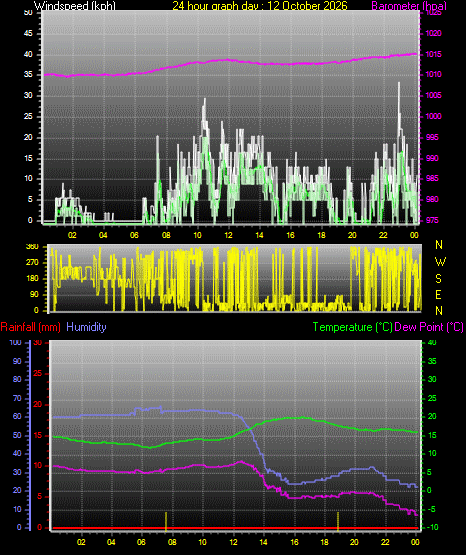The width and height of the screenshot is (466, 555).
Task: Click the 1000 barometer axis value
Action: [x=433, y=116]
